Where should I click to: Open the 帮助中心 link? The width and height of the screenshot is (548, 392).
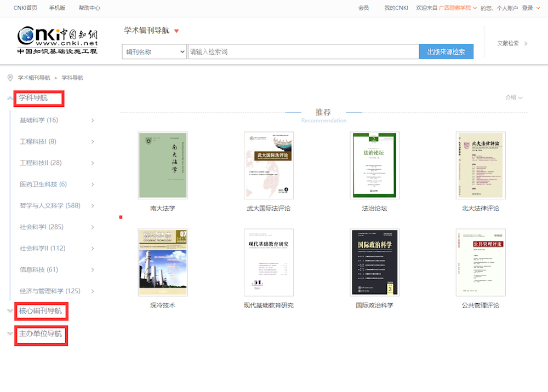click(89, 8)
